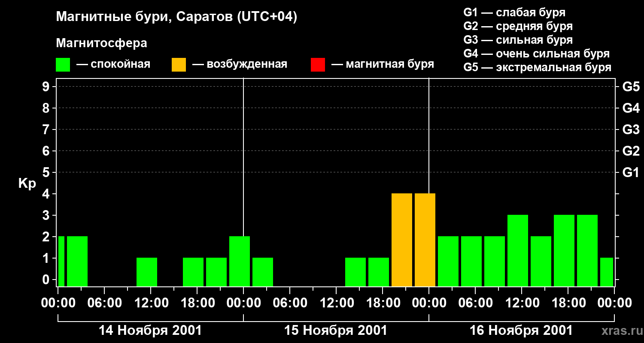The image size is (644, 343).
Task: Click the green 'спокойная' legend swatch
Action: click(x=63, y=65)
